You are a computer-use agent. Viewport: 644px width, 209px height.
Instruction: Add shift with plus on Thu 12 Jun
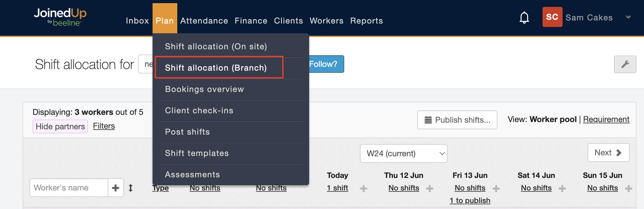pos(430,189)
